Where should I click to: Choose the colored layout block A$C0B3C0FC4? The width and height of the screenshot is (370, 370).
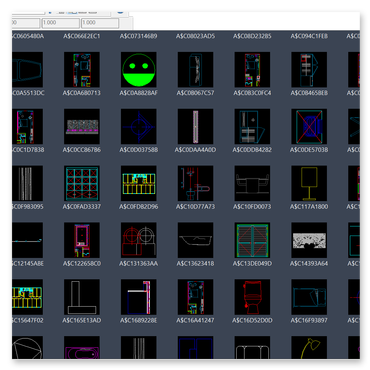(x=252, y=70)
